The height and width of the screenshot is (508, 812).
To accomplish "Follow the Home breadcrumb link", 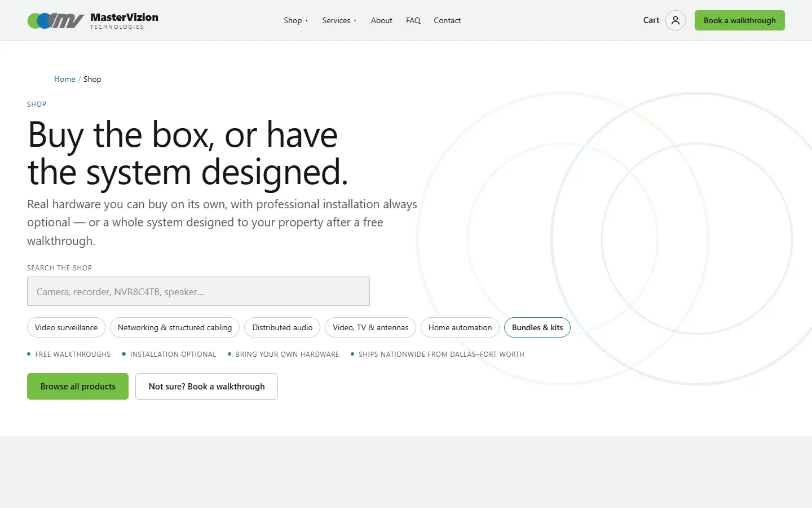I will [x=64, y=79].
